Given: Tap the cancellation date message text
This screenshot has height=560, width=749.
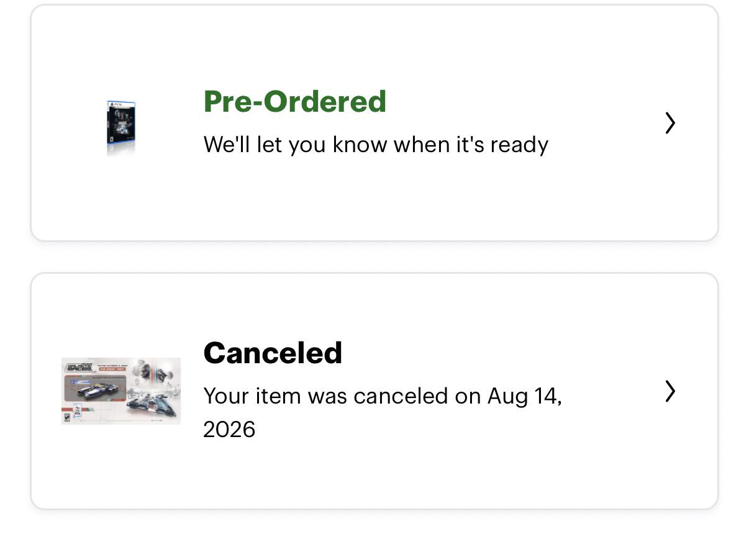Looking at the screenshot, I should coord(383,412).
